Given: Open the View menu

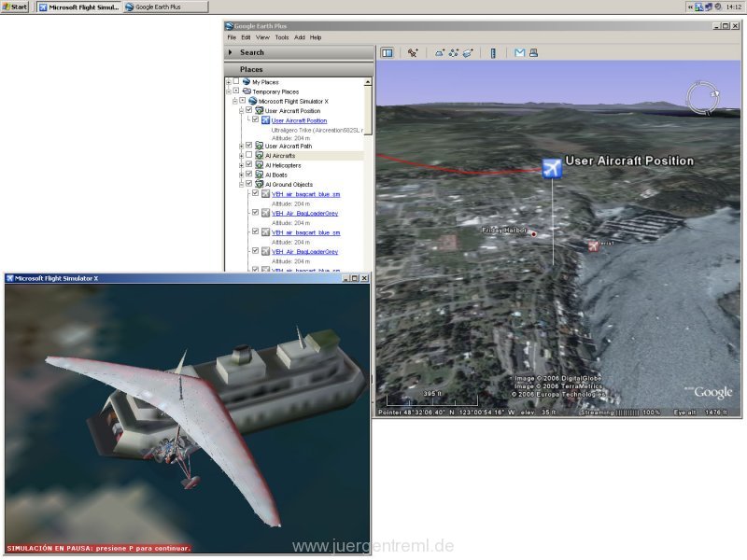Looking at the screenshot, I should [x=262, y=37].
